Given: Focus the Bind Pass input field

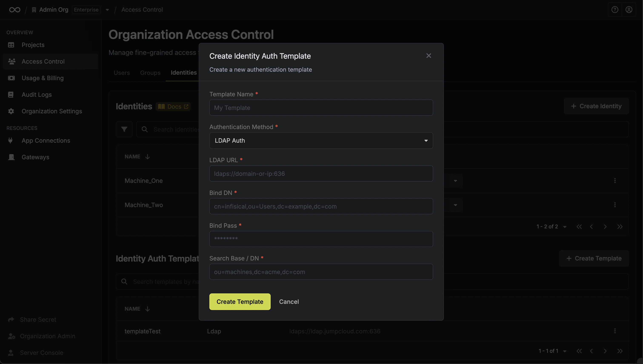Looking at the screenshot, I should coord(321,239).
